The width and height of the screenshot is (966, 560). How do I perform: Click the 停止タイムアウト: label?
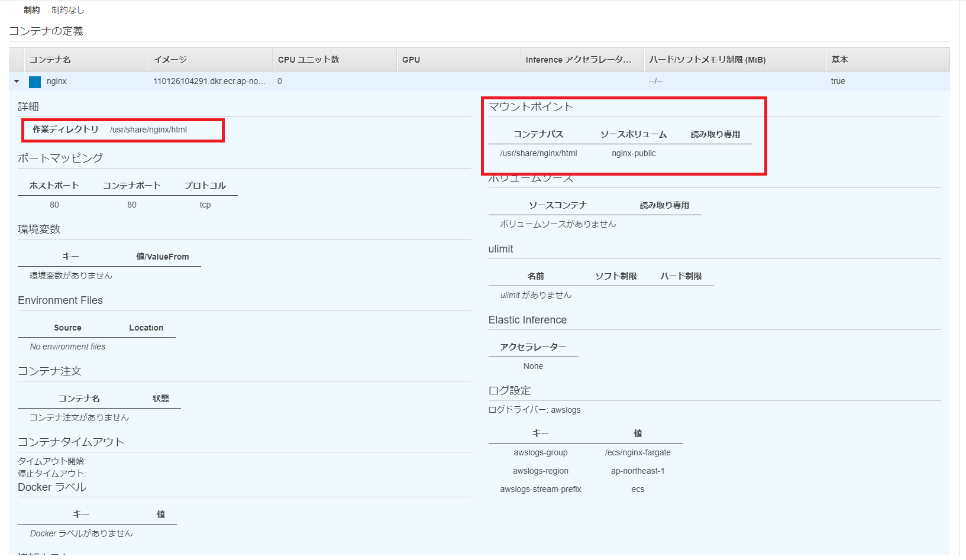pyautogui.click(x=52, y=474)
